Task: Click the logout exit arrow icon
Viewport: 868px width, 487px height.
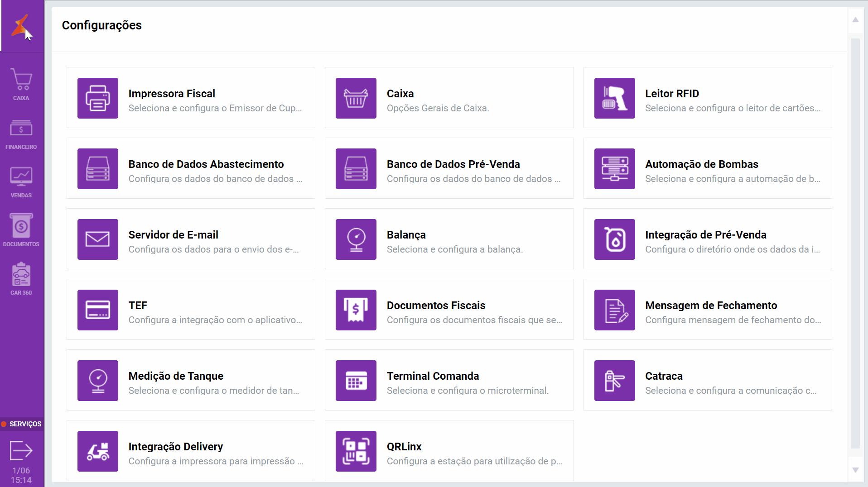Action: pyautogui.click(x=21, y=450)
